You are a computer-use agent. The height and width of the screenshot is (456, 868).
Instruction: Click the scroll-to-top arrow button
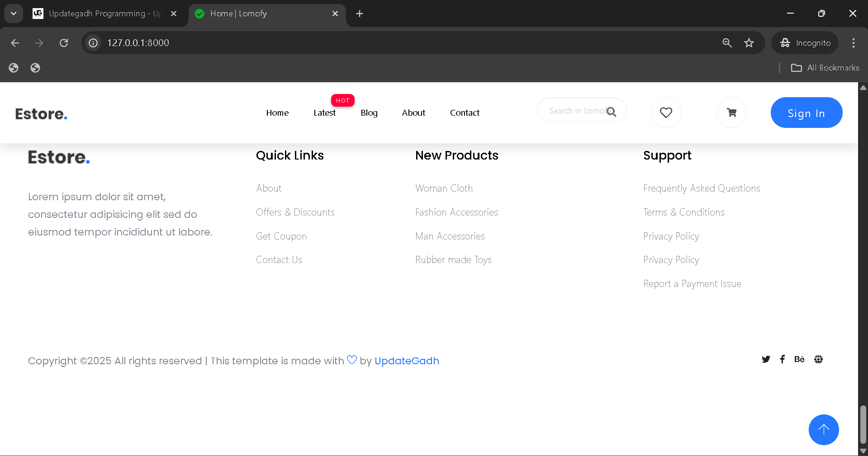[823, 430]
